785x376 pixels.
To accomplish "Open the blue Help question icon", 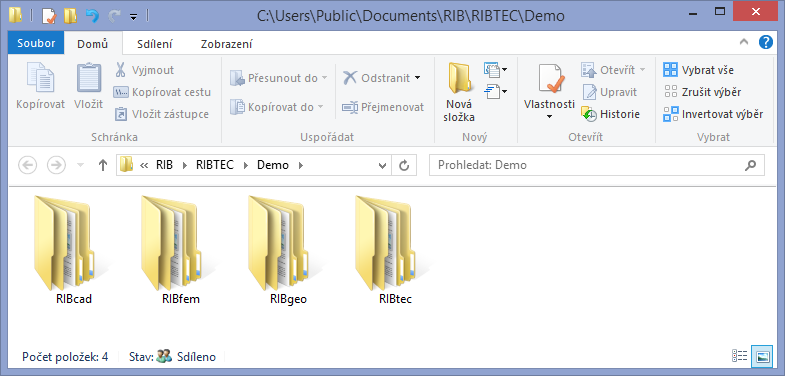I will click(x=765, y=42).
